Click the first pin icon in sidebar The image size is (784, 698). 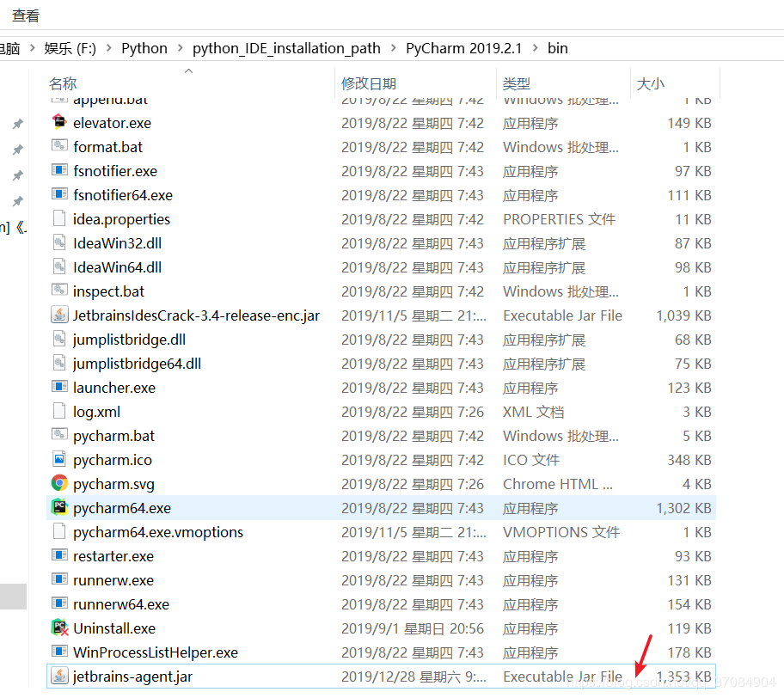(x=18, y=124)
